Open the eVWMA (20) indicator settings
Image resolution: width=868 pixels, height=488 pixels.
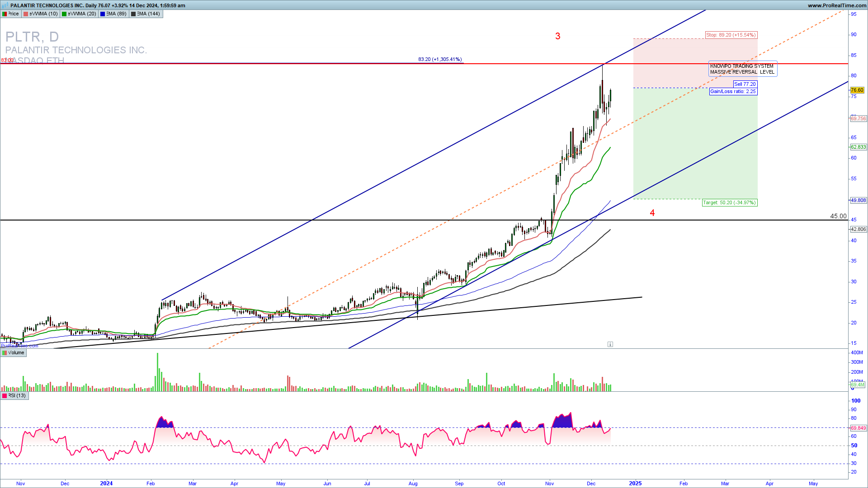click(x=79, y=14)
